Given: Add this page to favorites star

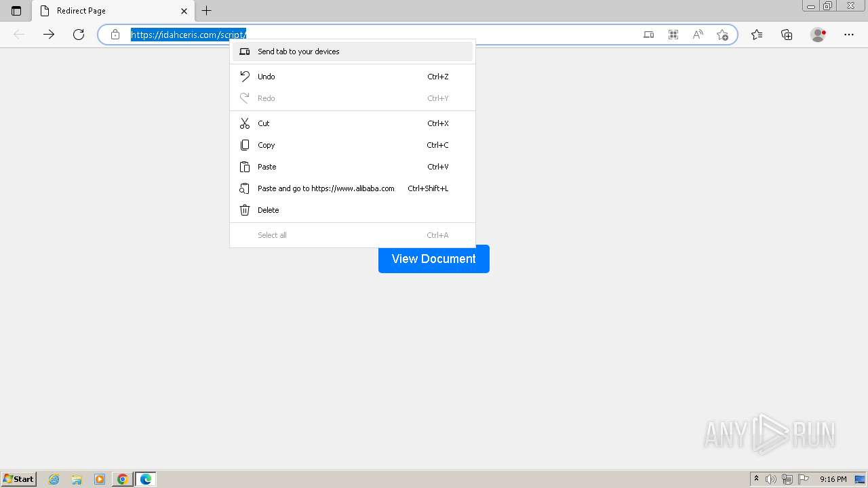Looking at the screenshot, I should [722, 35].
